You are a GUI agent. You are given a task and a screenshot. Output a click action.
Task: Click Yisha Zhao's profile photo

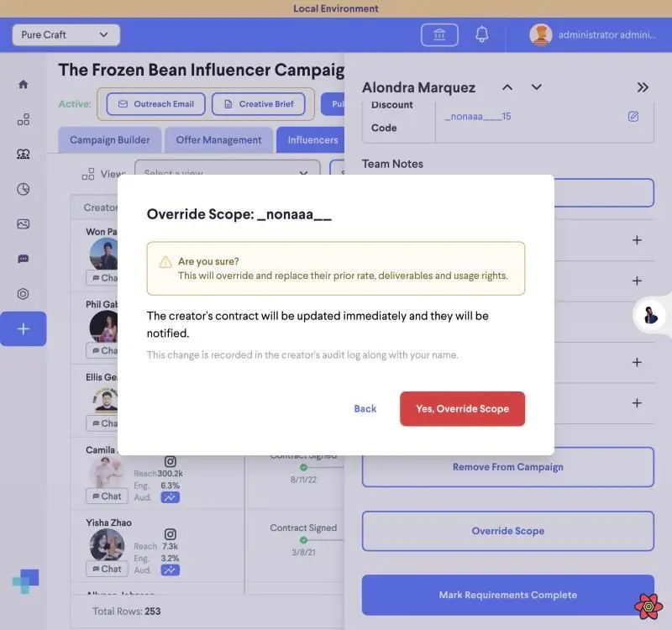pyautogui.click(x=107, y=544)
